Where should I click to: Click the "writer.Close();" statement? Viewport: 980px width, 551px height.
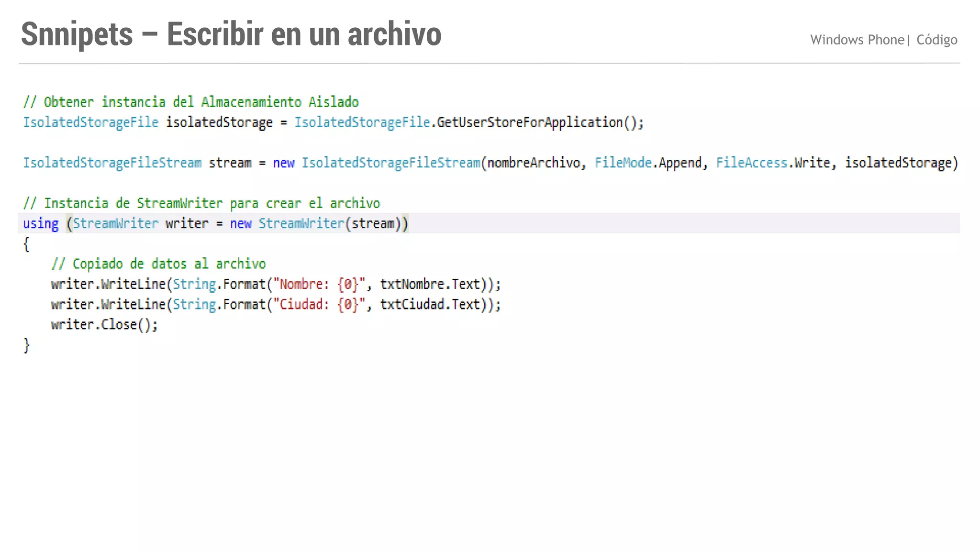point(104,325)
